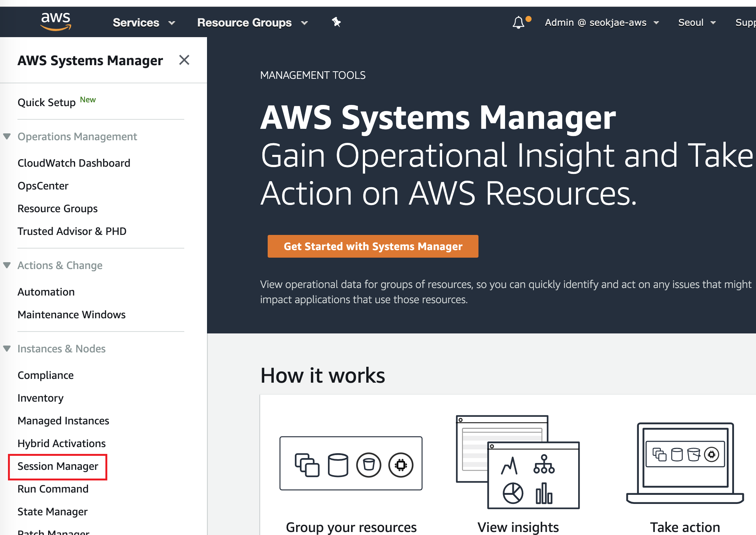Click the AWS logo home icon
The width and height of the screenshot is (756, 535).
(x=56, y=22)
